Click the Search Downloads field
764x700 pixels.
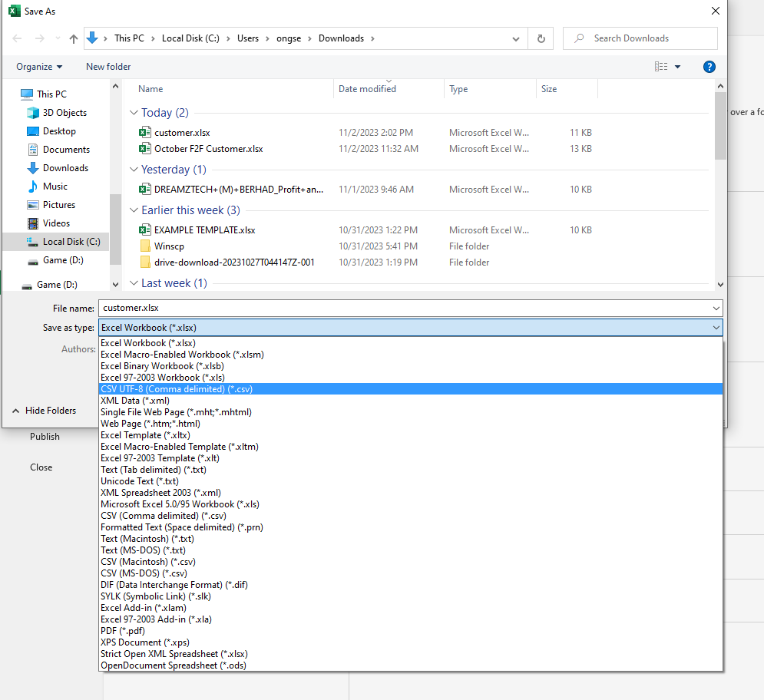tap(640, 38)
